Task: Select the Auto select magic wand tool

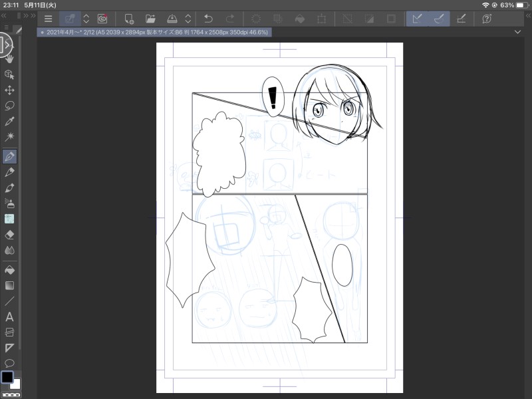Action: [x=9, y=137]
